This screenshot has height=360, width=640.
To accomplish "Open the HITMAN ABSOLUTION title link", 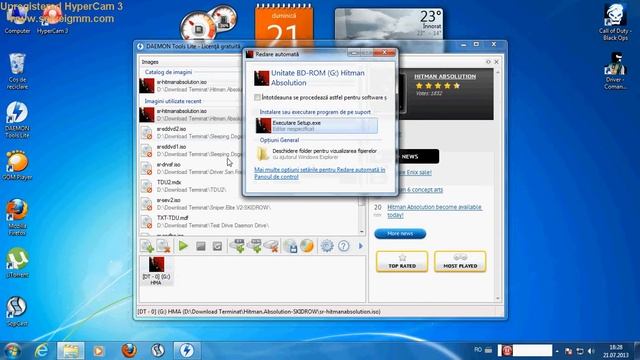I will (x=445, y=76).
